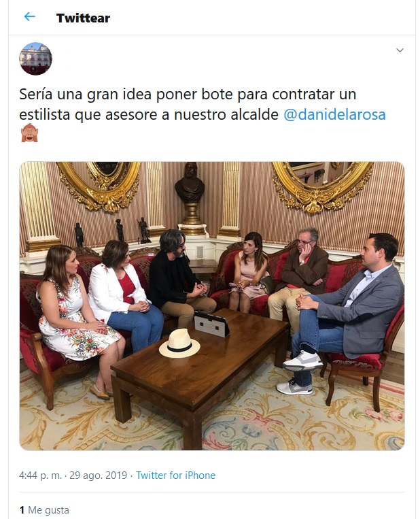Click the right golden mirror frame in the photo

click(321, 186)
